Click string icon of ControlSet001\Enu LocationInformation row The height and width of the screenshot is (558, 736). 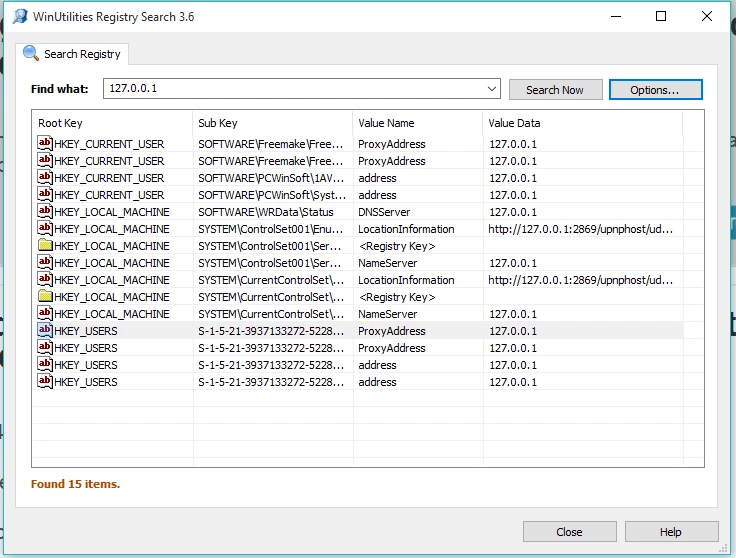45,229
